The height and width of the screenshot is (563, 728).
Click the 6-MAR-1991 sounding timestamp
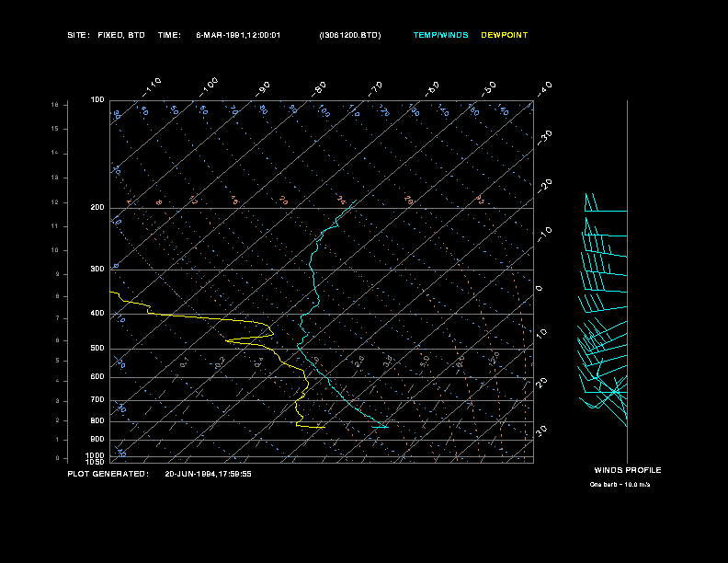click(238, 35)
